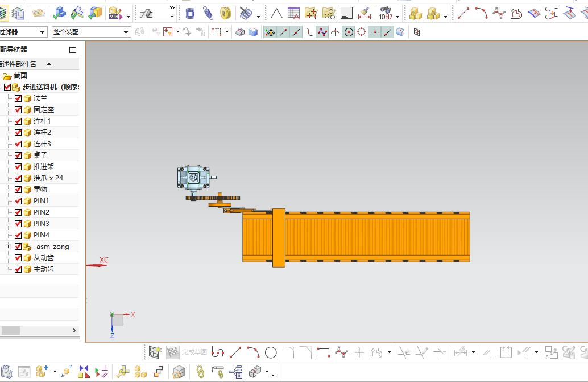Select the 连杆2 item in navigator
The width and height of the screenshot is (588, 382).
42,133
